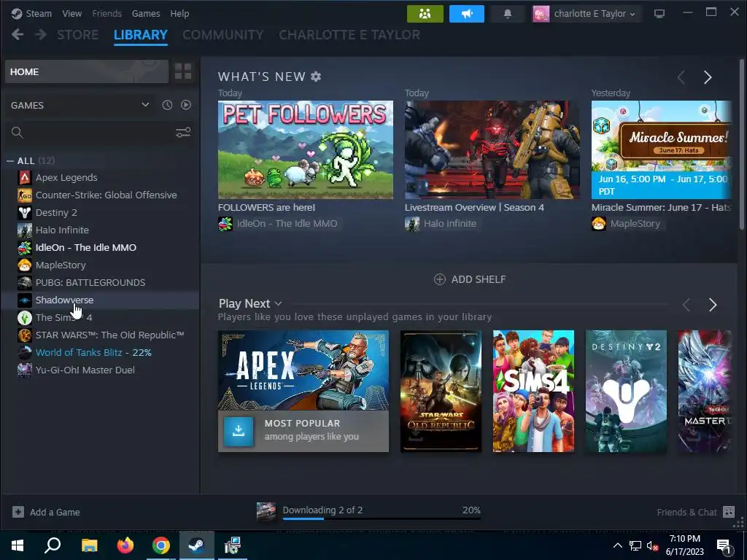Sort games by recent activity clock icon
Screen dimensions: 747x560
(x=167, y=105)
